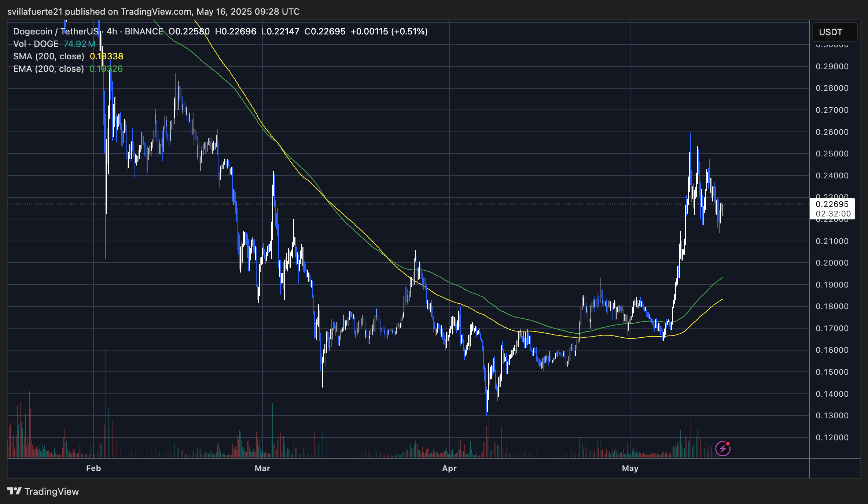This screenshot has width=868, height=504.
Task: Select the USDT price scale button
Action: (x=835, y=32)
